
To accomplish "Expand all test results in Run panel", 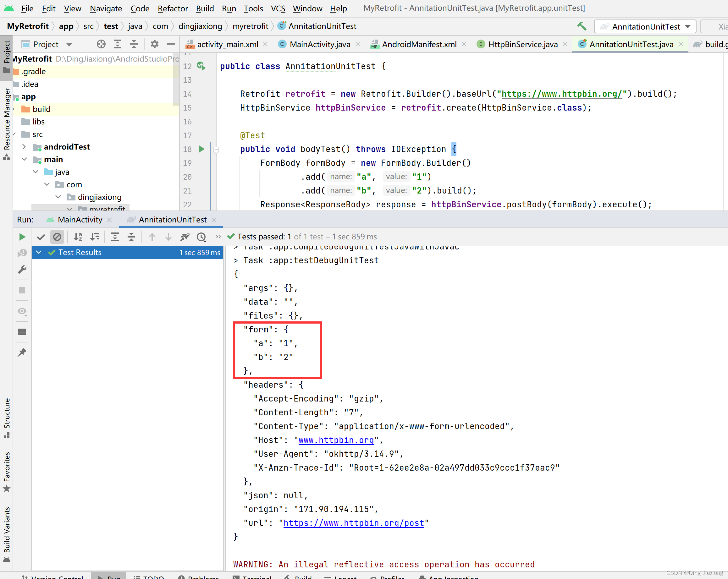I will (115, 237).
